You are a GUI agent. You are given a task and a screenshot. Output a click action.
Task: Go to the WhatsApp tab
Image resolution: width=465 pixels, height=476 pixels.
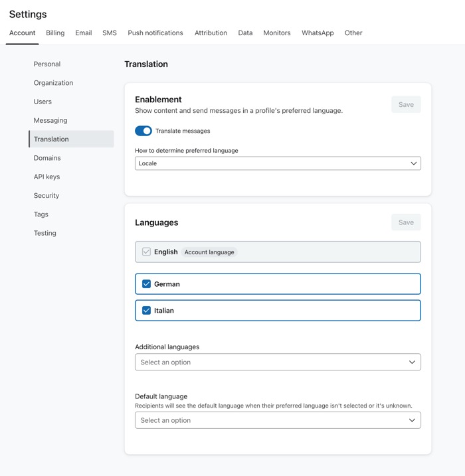[x=318, y=33]
